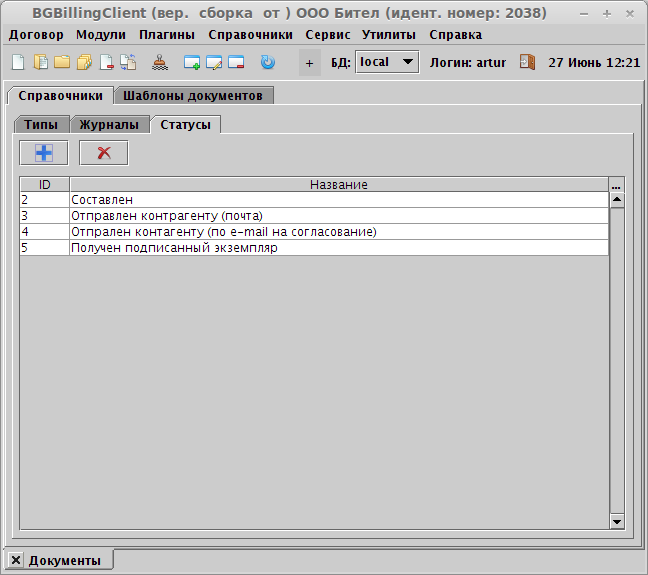Click the blue circular refresh toolbar icon

267,62
